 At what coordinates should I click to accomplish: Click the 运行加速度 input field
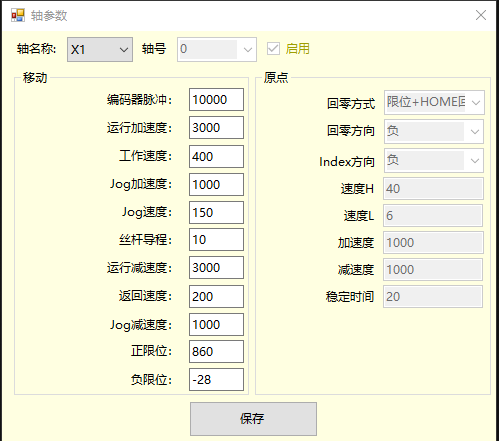[216, 128]
